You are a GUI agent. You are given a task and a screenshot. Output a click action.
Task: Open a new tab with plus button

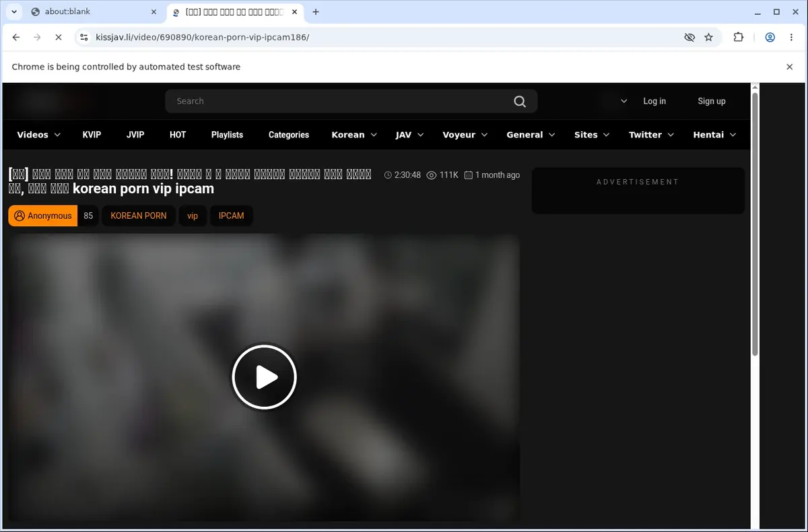316,11
